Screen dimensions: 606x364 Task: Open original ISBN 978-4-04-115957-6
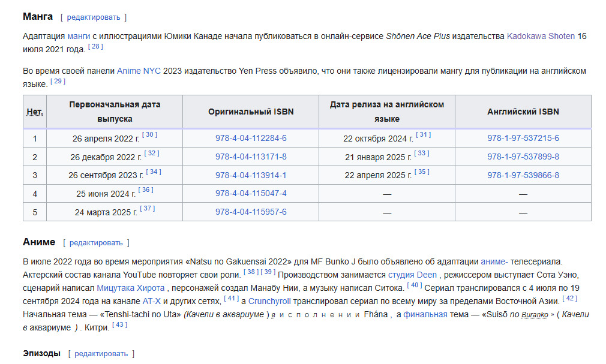click(251, 212)
